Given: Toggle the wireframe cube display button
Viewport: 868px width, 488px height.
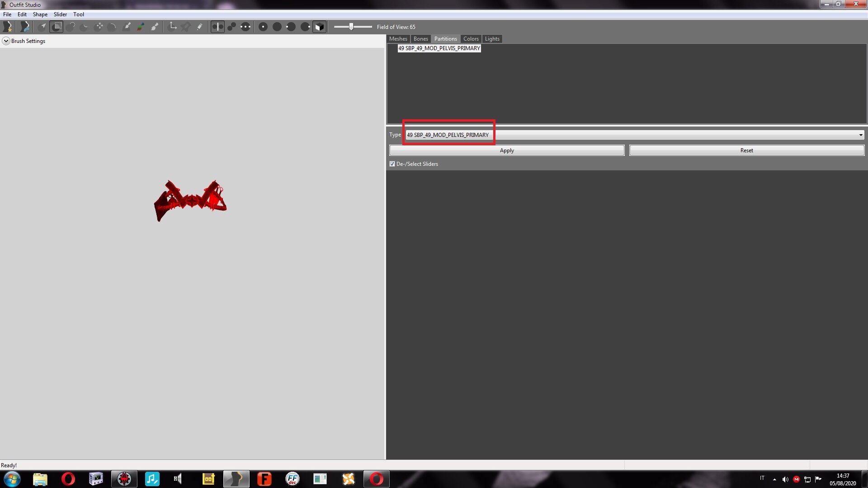Looking at the screenshot, I should click(x=319, y=27).
